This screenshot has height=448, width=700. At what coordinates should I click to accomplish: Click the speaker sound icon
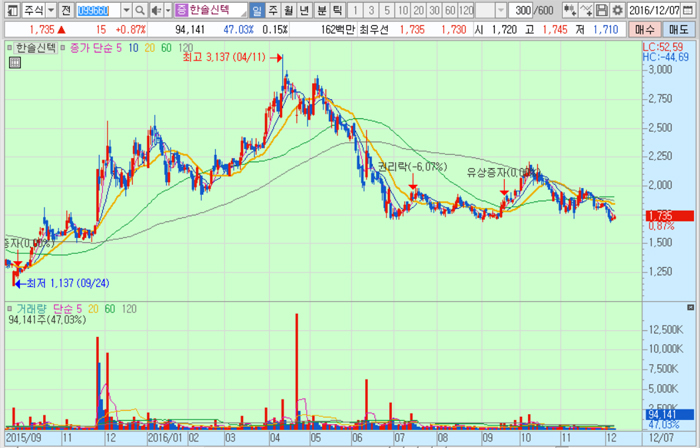click(157, 10)
